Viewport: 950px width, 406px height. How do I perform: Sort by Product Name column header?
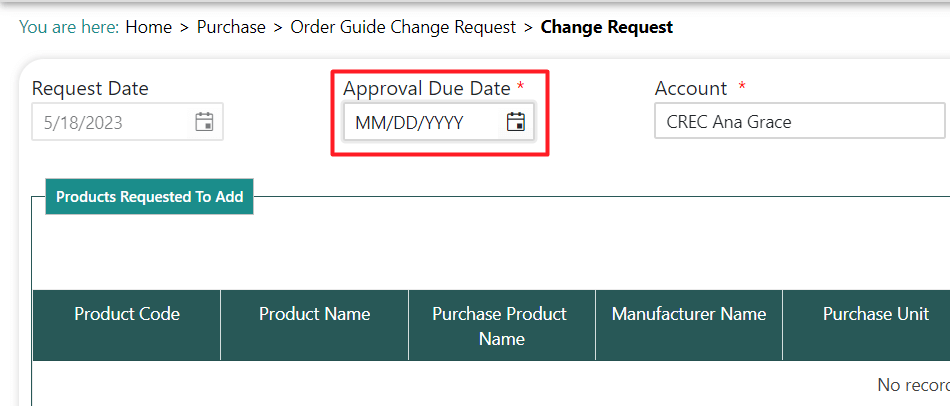314,314
